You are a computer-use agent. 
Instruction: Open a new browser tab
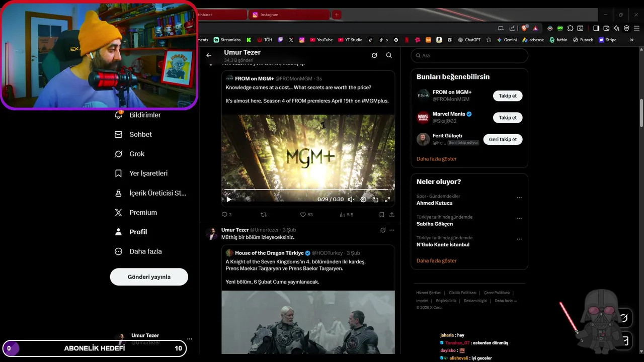337,15
